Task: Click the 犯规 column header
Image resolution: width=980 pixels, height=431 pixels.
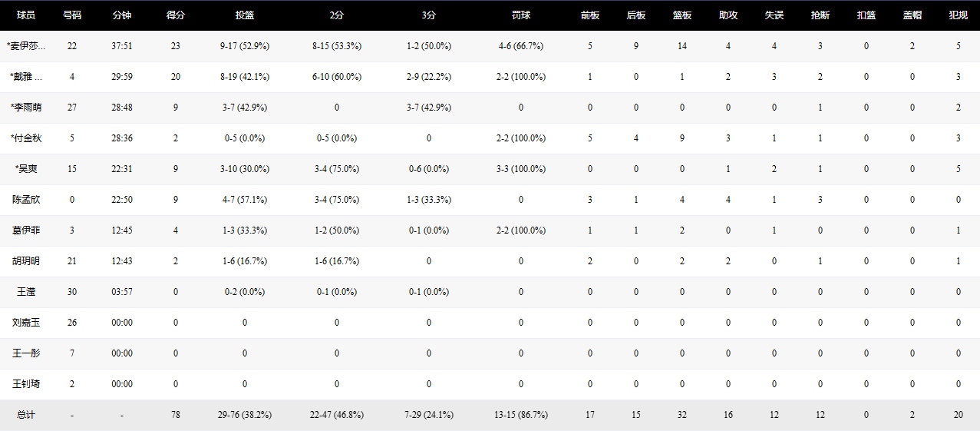Action: 958,15
